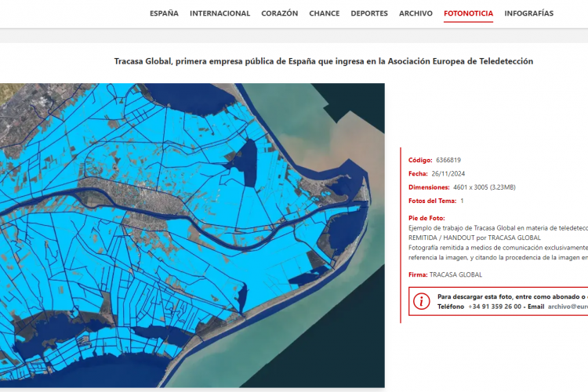Click the red information icon

(x=421, y=301)
